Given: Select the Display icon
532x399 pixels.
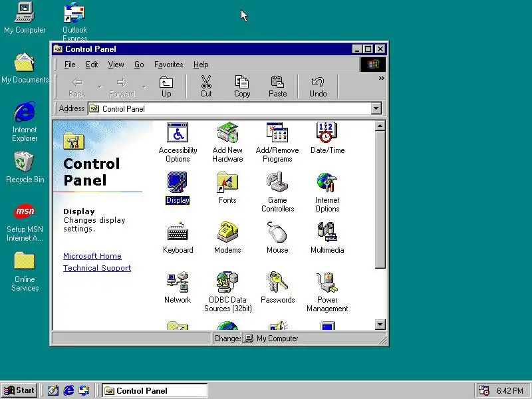Looking at the screenshot, I should [178, 188].
